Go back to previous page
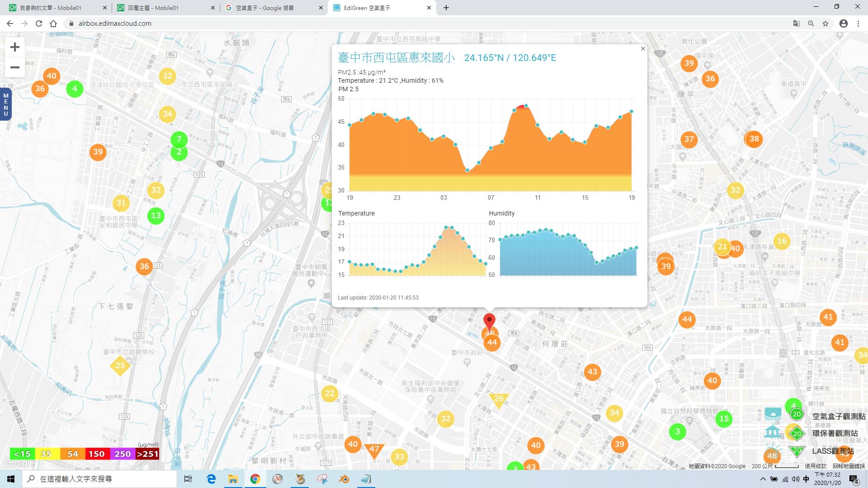868x488 pixels. point(10,23)
